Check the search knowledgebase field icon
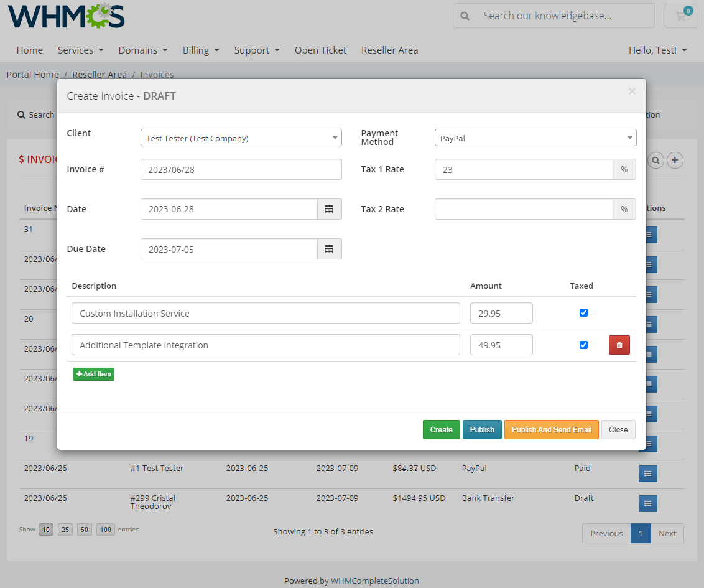 pos(465,16)
